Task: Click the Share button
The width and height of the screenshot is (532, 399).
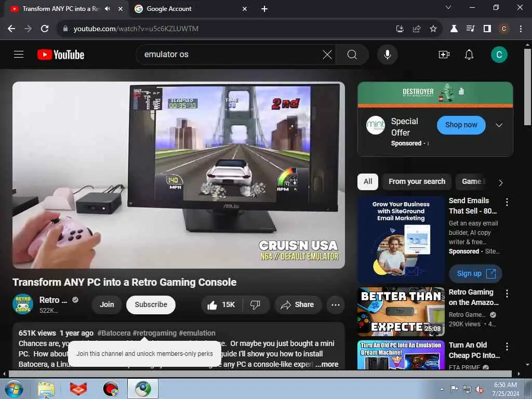Action: 297,304
